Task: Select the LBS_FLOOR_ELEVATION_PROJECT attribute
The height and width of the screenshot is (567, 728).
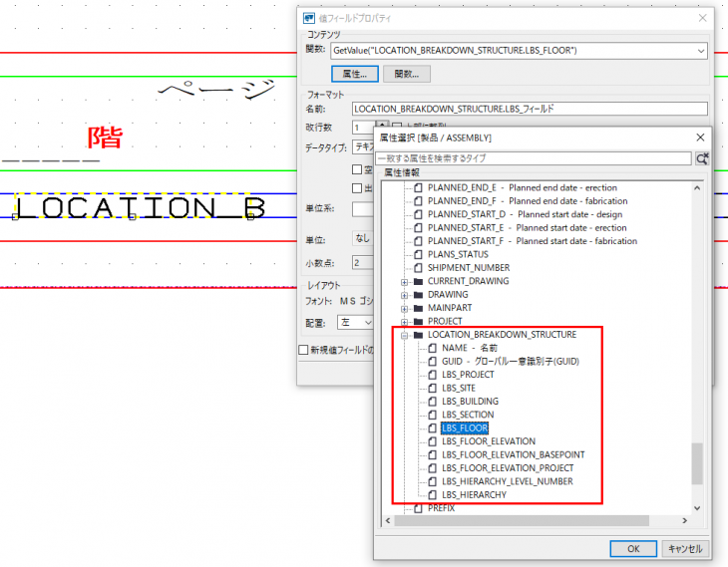Action: pyautogui.click(x=508, y=468)
